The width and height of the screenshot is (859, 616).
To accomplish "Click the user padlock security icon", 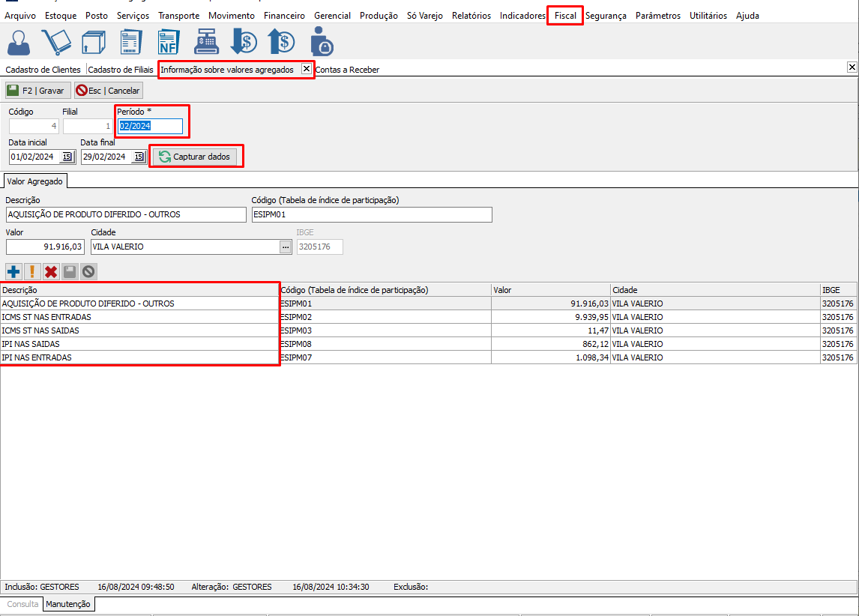I will click(x=321, y=42).
